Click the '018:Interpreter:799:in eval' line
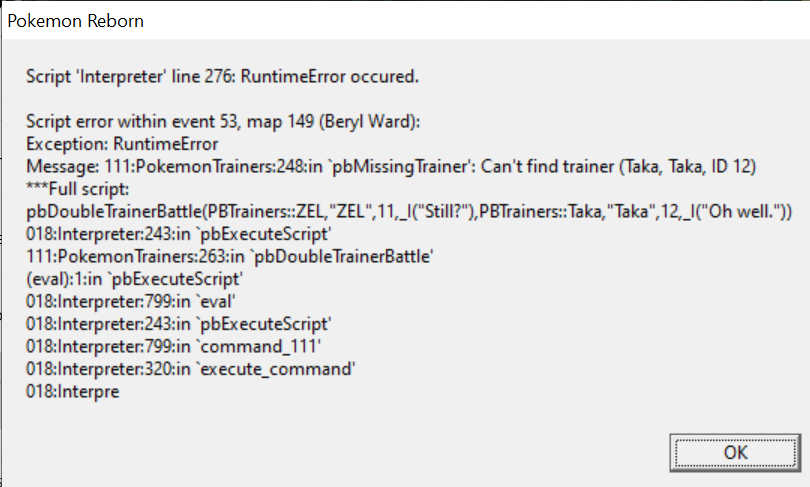 click(131, 302)
